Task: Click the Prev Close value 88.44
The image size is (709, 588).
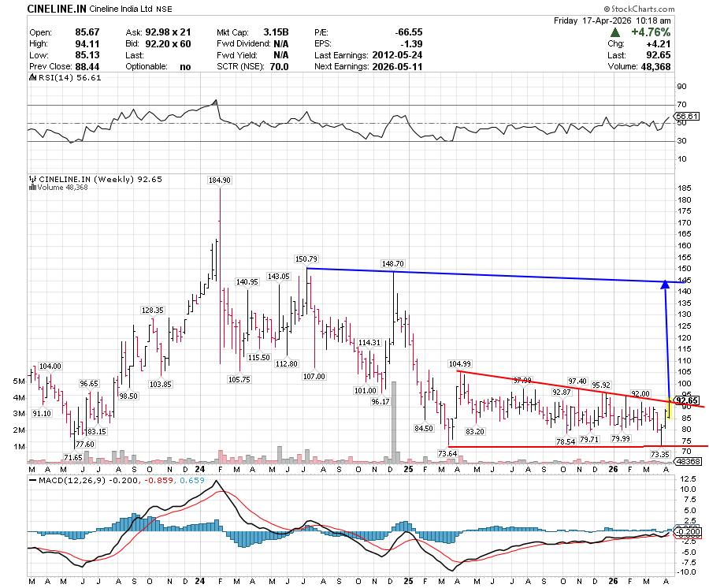Action: pyautogui.click(x=87, y=66)
